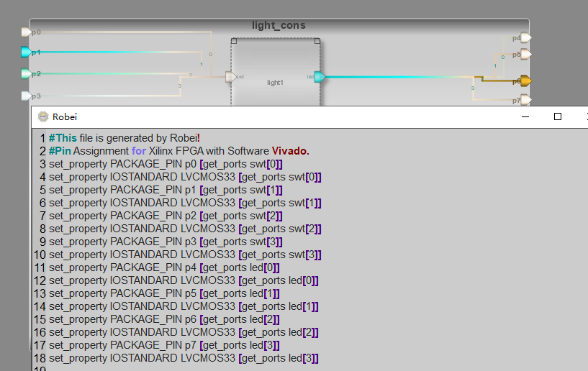Image resolution: width=588 pixels, height=371 pixels.
Task: Select output pin p5 on light_cons
Action: coord(526,55)
